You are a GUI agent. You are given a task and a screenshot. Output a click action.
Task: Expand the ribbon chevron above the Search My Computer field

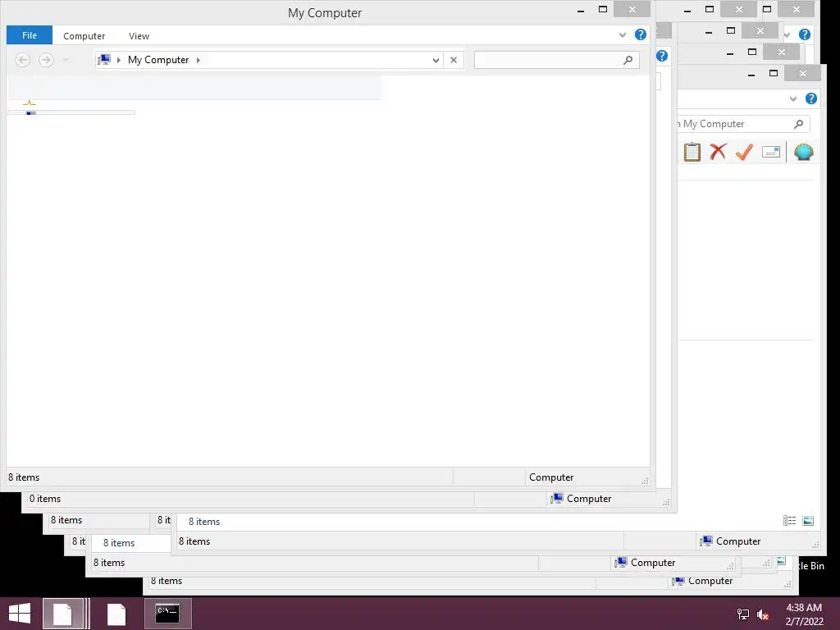[793, 98]
